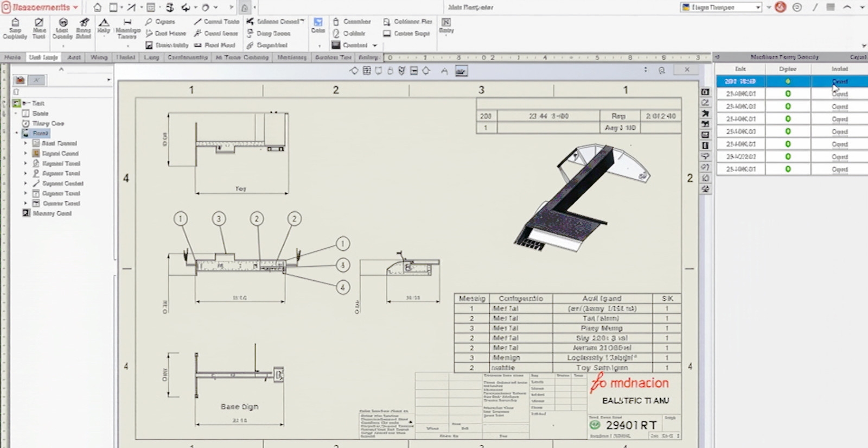Click the stacked lines icon in the title bar

pos(830,7)
